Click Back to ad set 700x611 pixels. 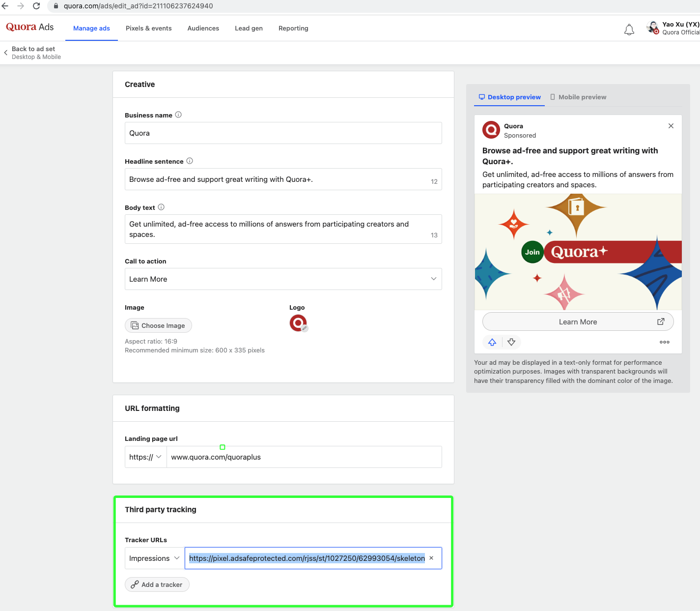pyautogui.click(x=33, y=49)
